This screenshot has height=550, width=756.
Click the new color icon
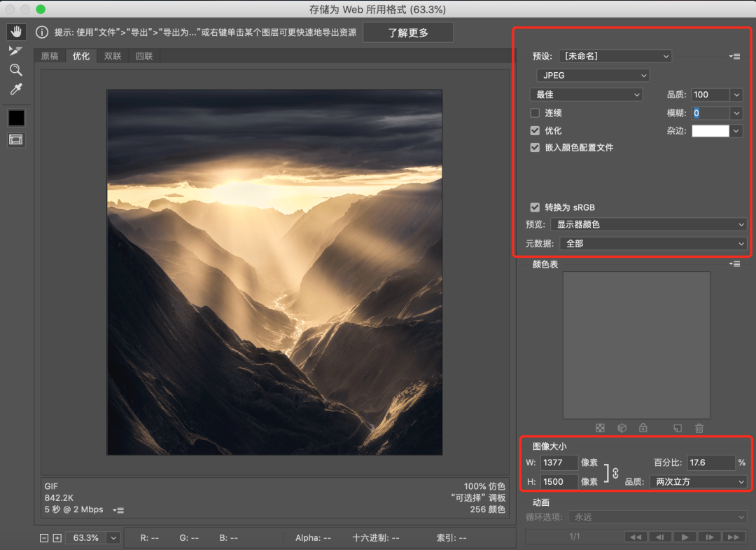(x=678, y=428)
